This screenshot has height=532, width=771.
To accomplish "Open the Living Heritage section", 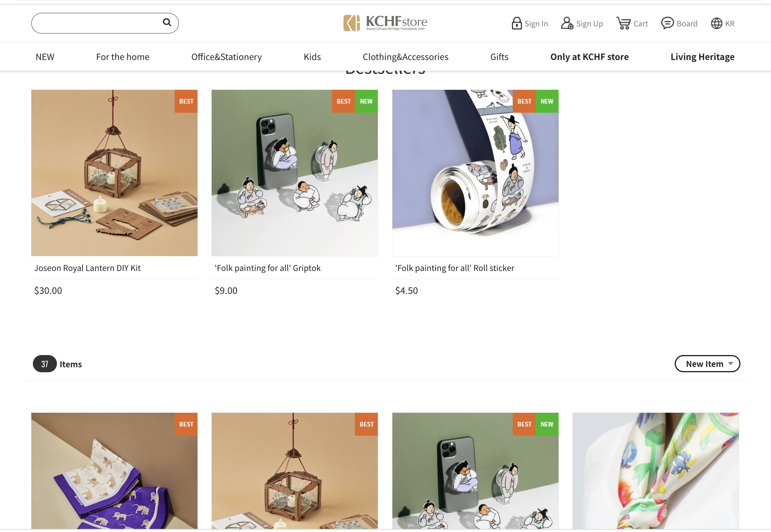I will [702, 57].
